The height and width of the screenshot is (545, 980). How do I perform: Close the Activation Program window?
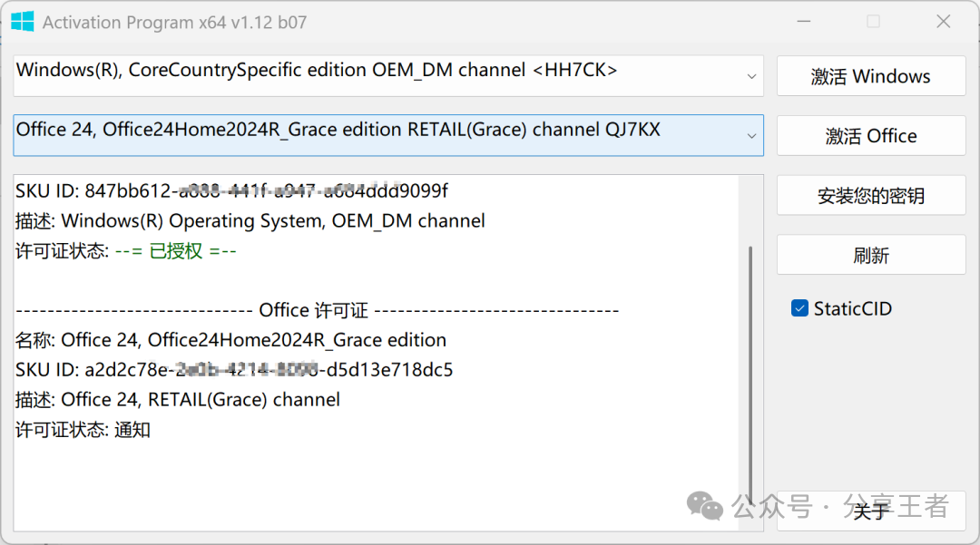(943, 22)
